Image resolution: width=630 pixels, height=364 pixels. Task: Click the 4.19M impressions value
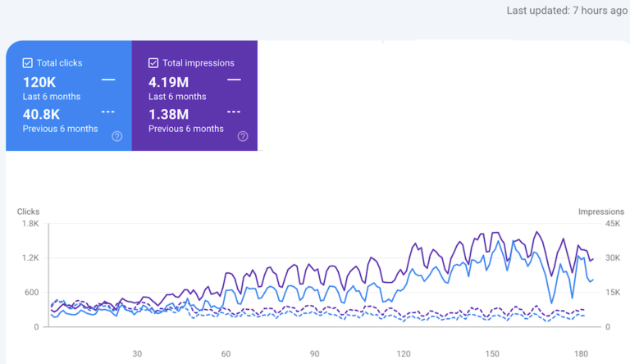point(168,81)
